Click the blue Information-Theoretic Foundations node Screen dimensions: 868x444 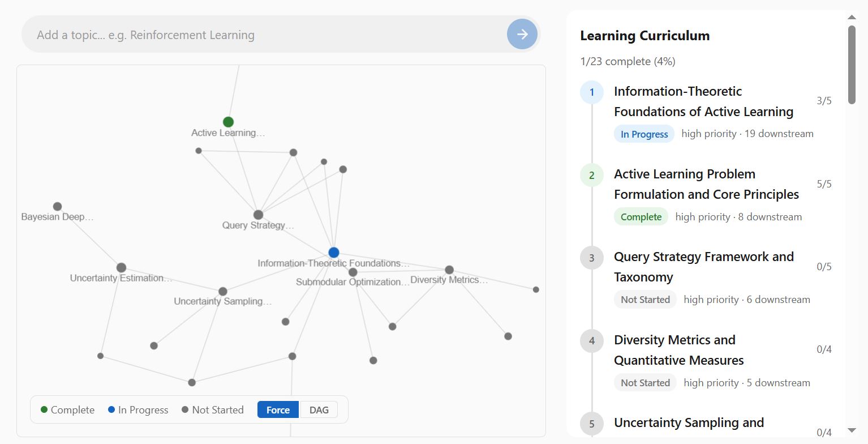[334, 253]
